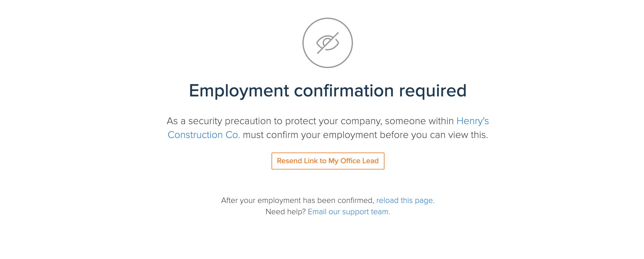
Task: Click the word Employment in the heading
Action: tap(239, 91)
